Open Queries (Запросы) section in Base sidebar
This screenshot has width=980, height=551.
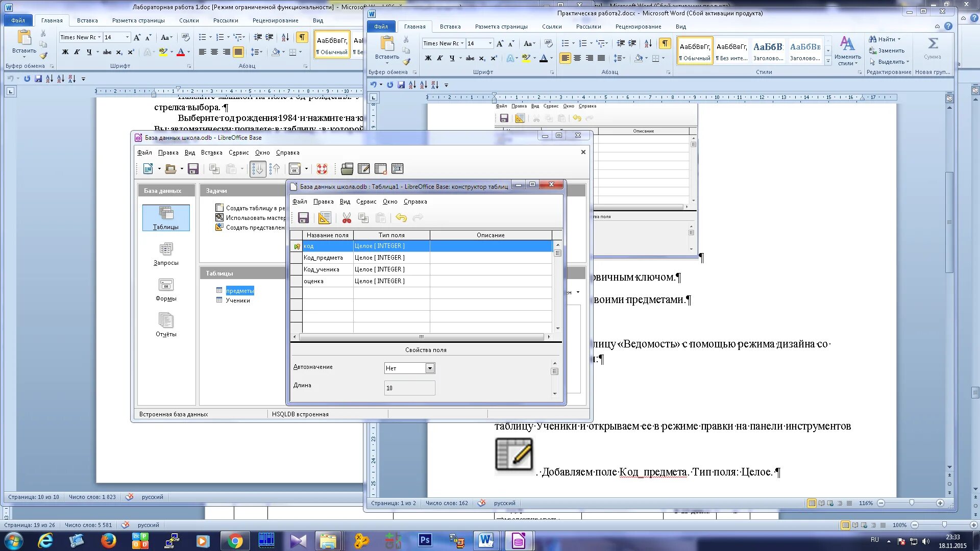point(166,254)
